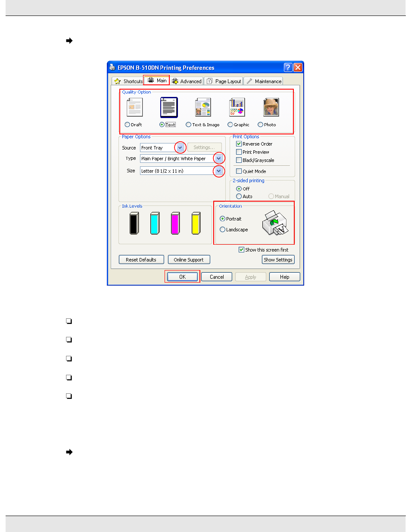Click the yellow ink level cartridge

click(x=196, y=223)
